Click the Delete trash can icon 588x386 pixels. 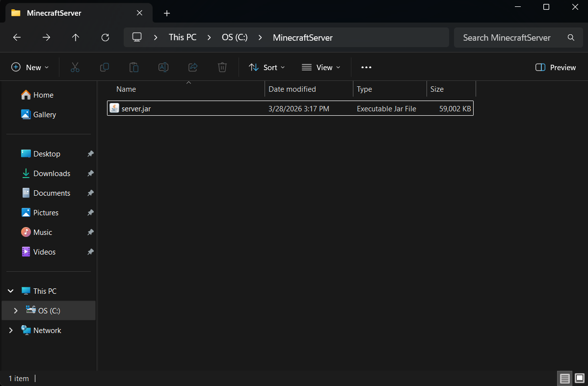(x=222, y=68)
